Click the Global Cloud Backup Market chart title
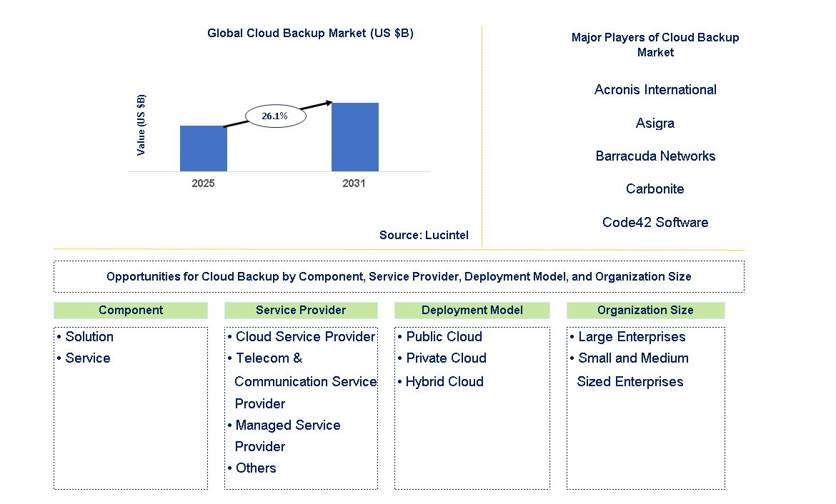The height and width of the screenshot is (504, 836). pyautogui.click(x=310, y=33)
